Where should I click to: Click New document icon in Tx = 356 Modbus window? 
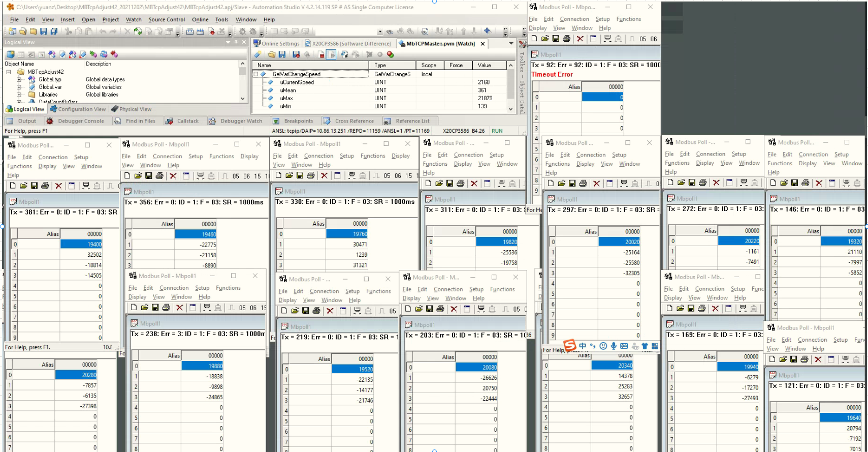(127, 176)
